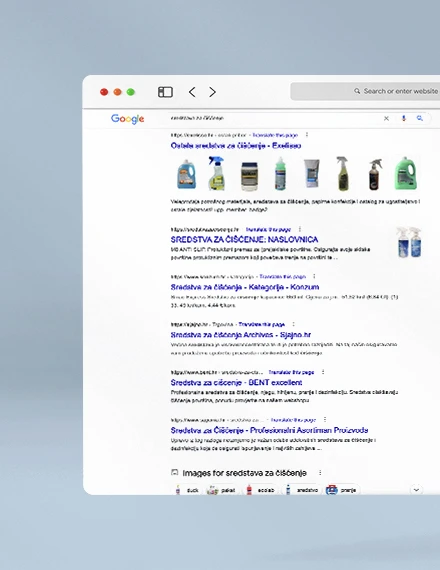Submit search with magnifier icon
Screen dimensions: 440x570
[x=420, y=118]
